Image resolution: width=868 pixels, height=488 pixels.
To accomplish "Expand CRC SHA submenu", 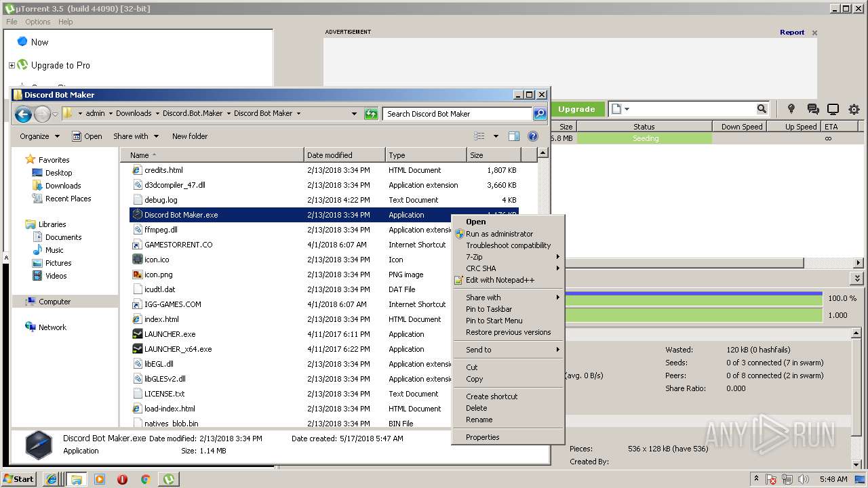I will coord(508,268).
